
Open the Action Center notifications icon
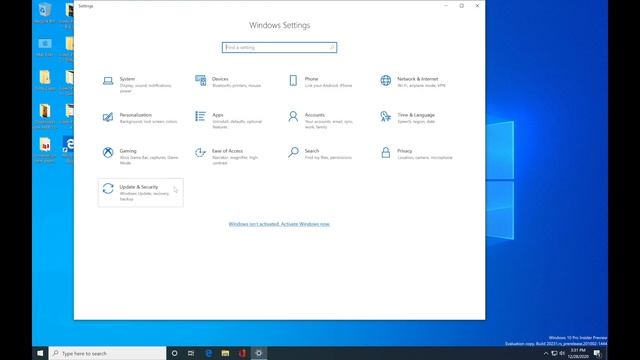click(598, 353)
